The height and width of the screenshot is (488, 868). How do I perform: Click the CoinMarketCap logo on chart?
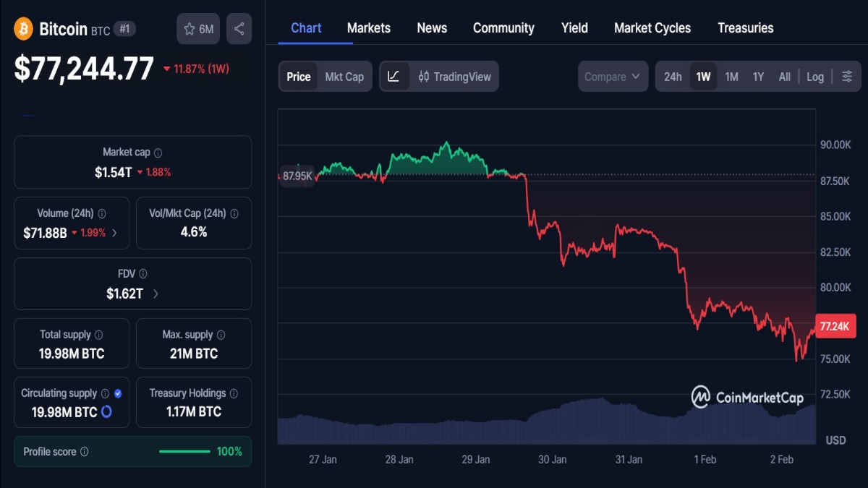tap(748, 397)
